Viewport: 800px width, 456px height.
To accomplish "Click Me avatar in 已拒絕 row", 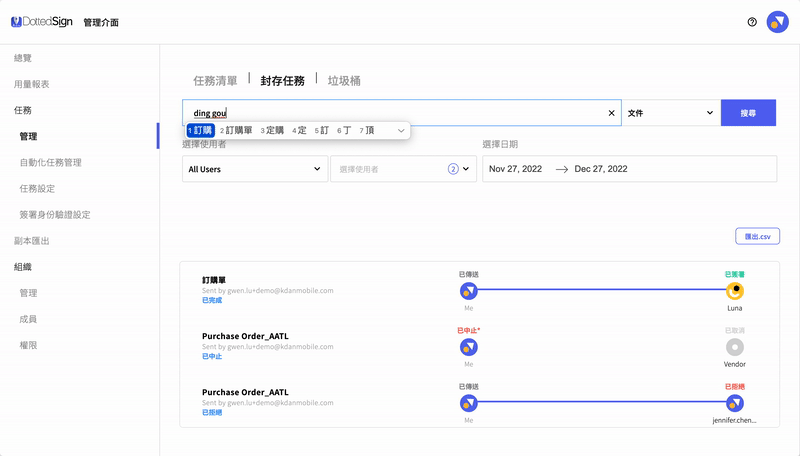I will pyautogui.click(x=469, y=403).
